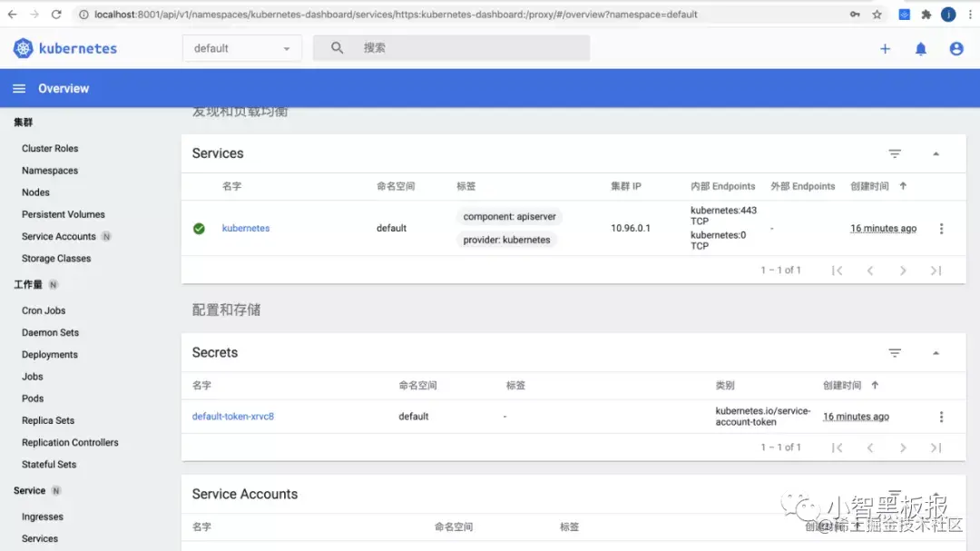Open Jobs in sidebar
Image resolution: width=980 pixels, height=551 pixels.
[33, 377]
